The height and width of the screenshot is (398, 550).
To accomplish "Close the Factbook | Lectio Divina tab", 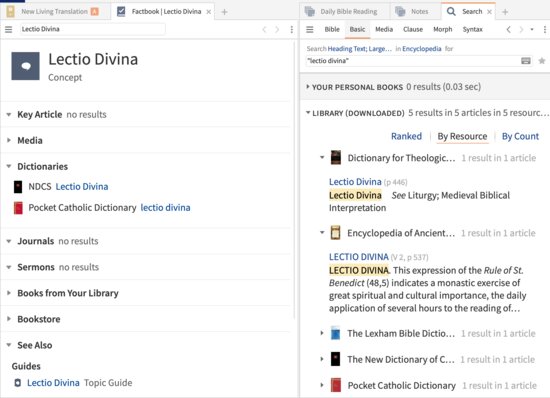I will pos(209,12).
